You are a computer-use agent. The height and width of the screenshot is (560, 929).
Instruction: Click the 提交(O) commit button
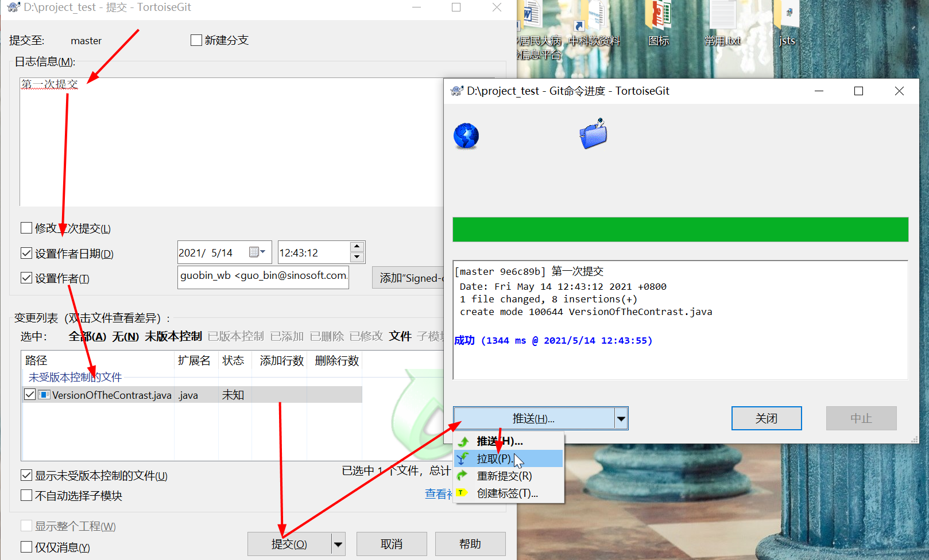tap(289, 544)
